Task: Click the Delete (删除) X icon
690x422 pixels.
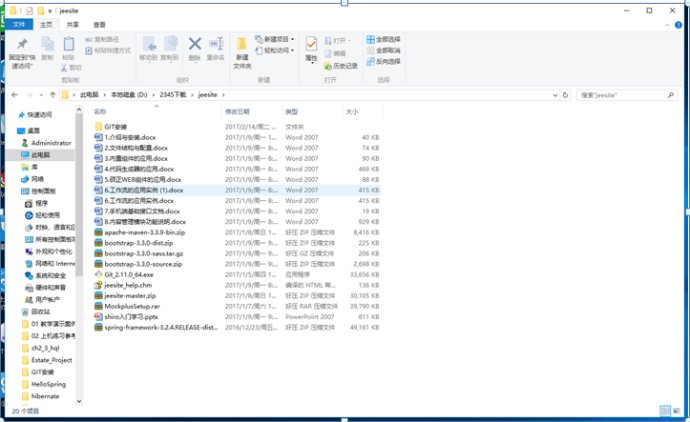Action: click(x=195, y=44)
